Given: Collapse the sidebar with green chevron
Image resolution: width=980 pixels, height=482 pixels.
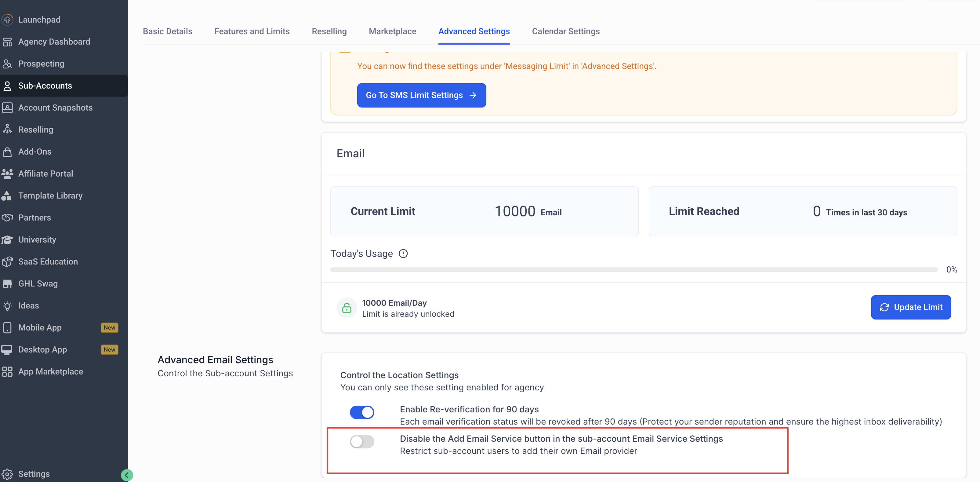Looking at the screenshot, I should (x=127, y=475).
